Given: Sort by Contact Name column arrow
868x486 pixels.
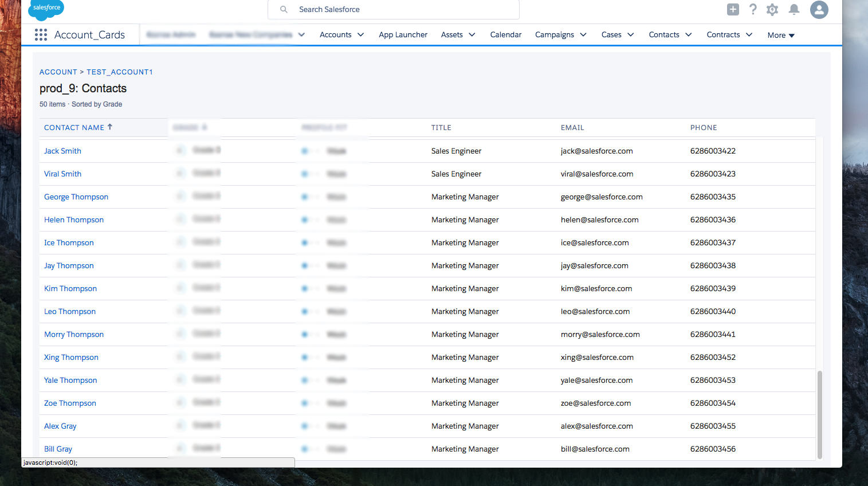Looking at the screenshot, I should click(x=110, y=127).
